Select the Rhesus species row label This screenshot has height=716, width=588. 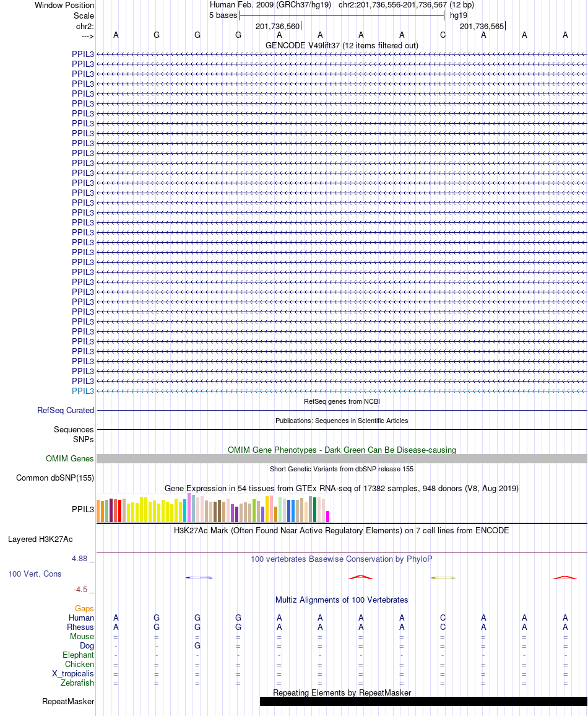point(80,627)
